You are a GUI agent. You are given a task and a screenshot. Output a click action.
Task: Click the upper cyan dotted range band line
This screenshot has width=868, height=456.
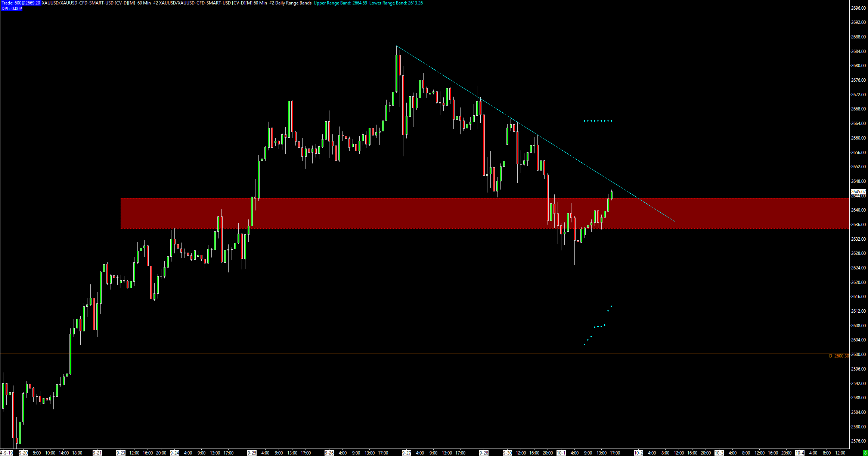598,121
